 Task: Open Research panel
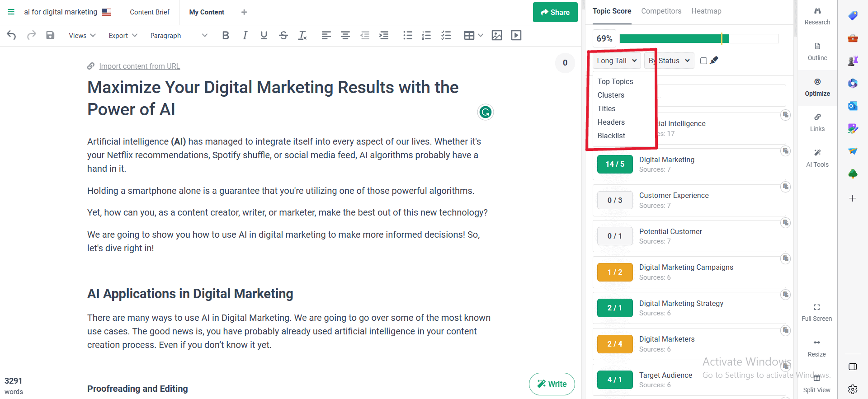[x=817, y=16]
